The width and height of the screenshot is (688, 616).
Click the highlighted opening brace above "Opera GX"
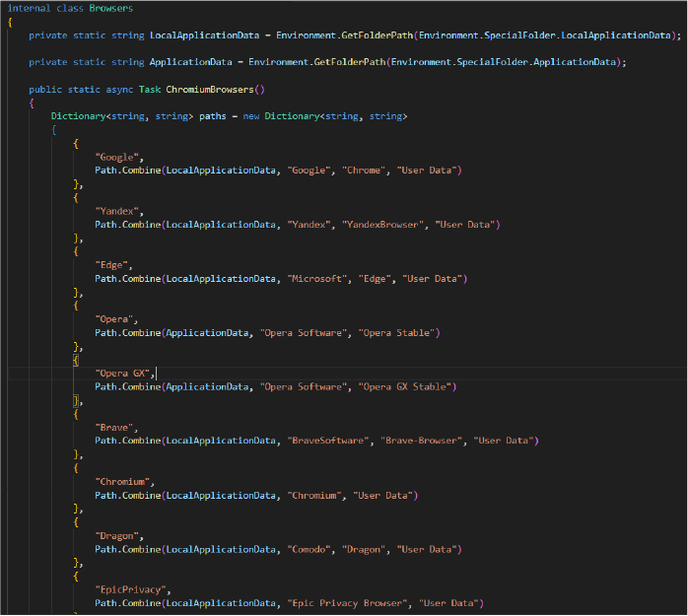pos(76,361)
